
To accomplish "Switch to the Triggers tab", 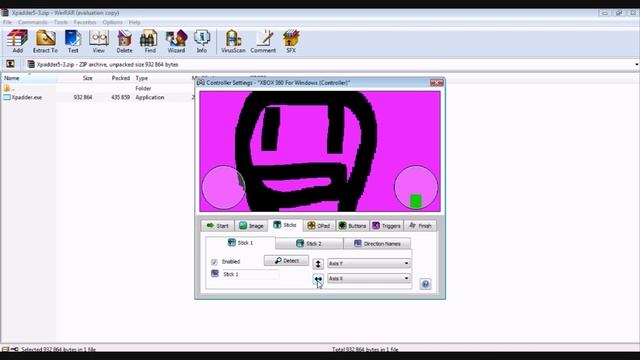I will [387, 226].
